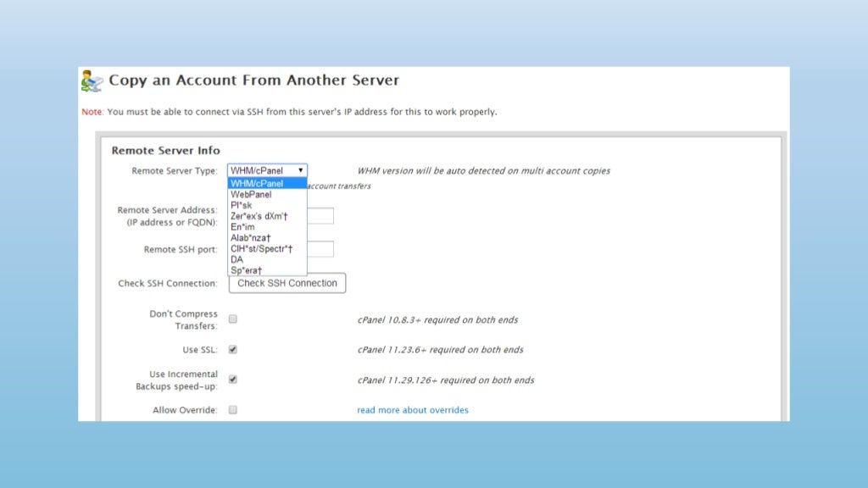Select WHM/cPanel from the server type list
This screenshot has width=868, height=488.
[x=267, y=184]
